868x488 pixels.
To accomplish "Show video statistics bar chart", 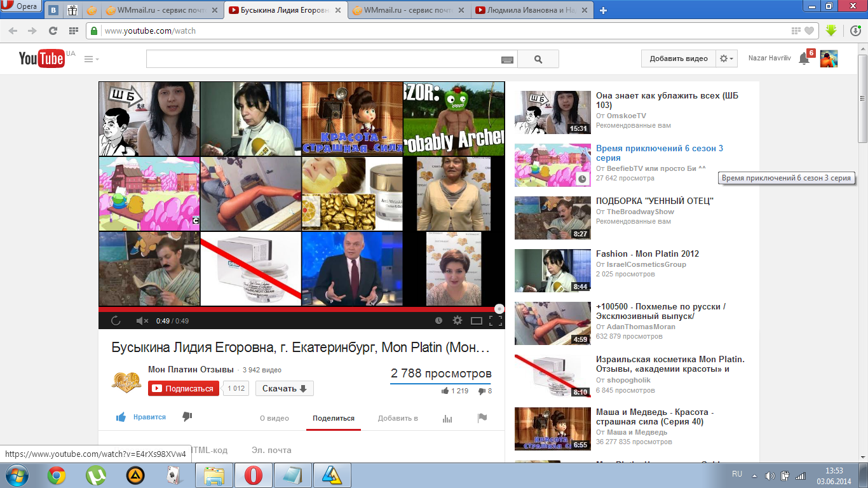I will tap(447, 418).
